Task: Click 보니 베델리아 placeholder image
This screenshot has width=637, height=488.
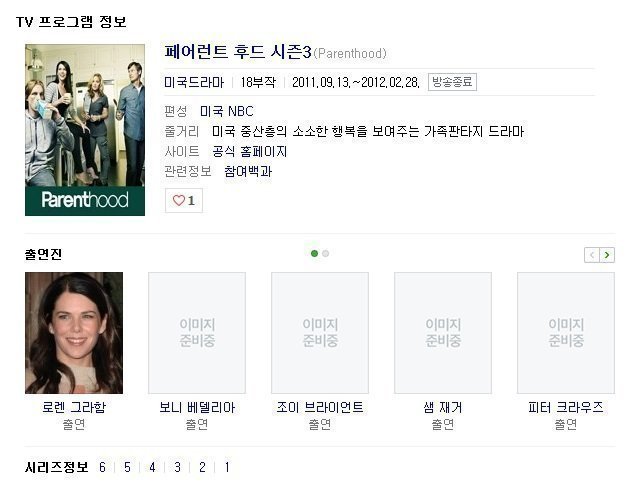Action: (197, 333)
